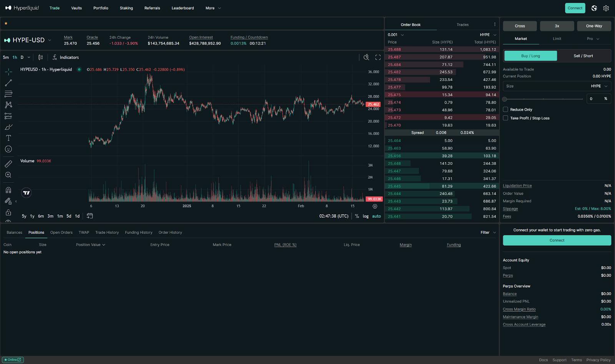Go to the Portfolio page
The image size is (615, 364).
tap(101, 8)
